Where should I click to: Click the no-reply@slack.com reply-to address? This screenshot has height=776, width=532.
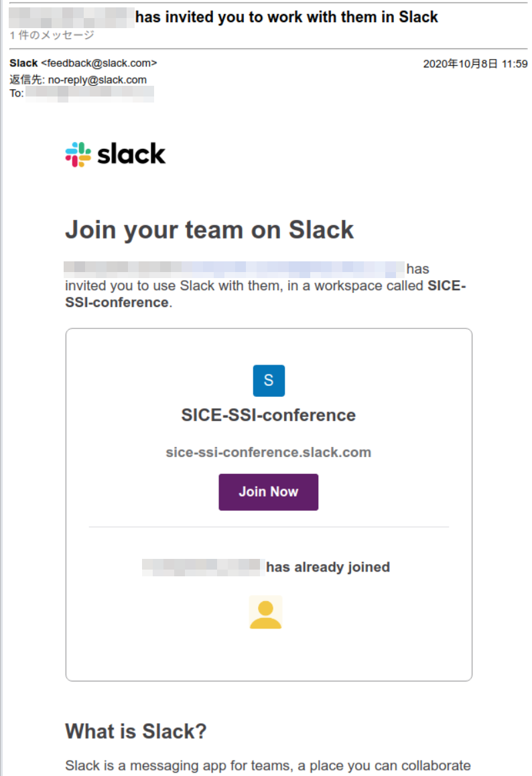click(x=97, y=80)
